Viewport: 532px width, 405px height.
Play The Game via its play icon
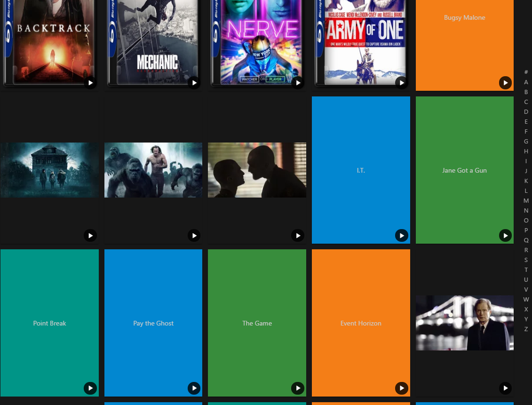(x=298, y=389)
